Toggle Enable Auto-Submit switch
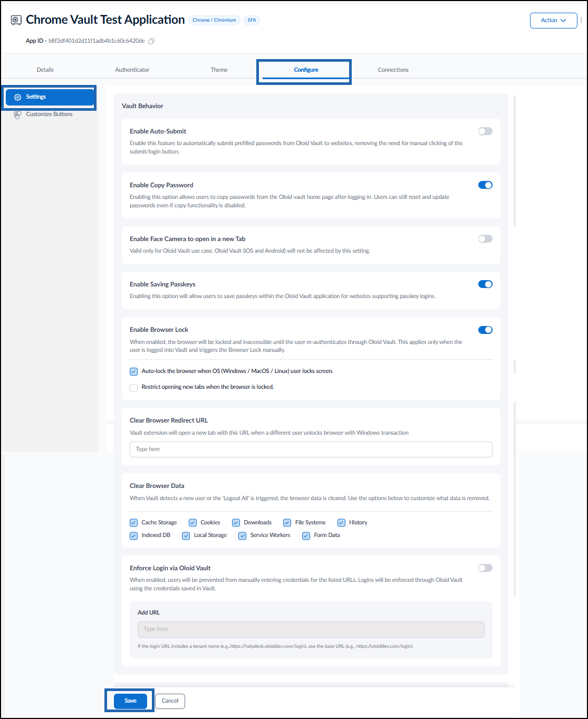The width and height of the screenshot is (588, 719). 485,131
